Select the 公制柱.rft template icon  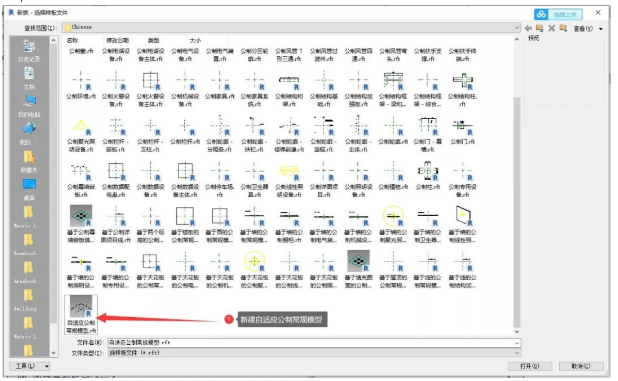click(x=428, y=171)
